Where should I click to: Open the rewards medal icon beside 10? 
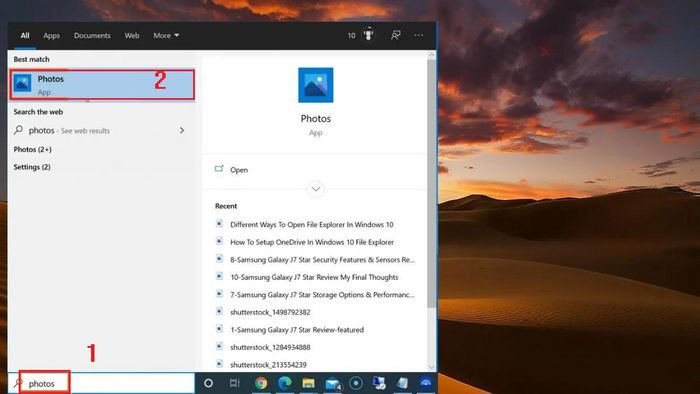point(368,34)
